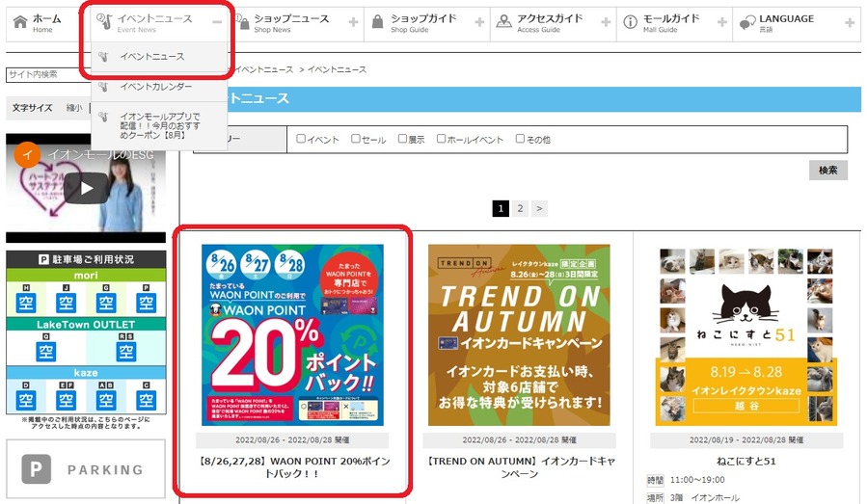The height and width of the screenshot is (504, 868).
Task: Open the ショップガイド Shop Guide menu
Action: click(423, 23)
